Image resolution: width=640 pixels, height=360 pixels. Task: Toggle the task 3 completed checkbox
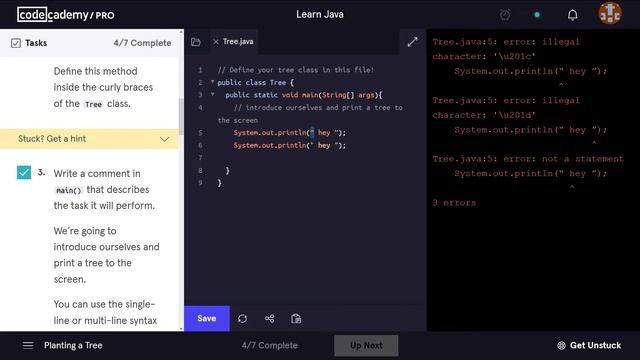24,172
